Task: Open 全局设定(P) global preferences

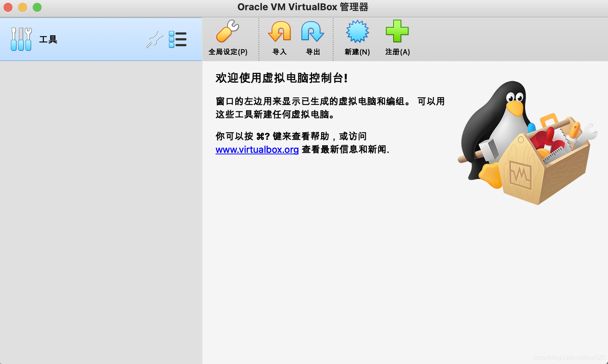Action: [x=228, y=38]
